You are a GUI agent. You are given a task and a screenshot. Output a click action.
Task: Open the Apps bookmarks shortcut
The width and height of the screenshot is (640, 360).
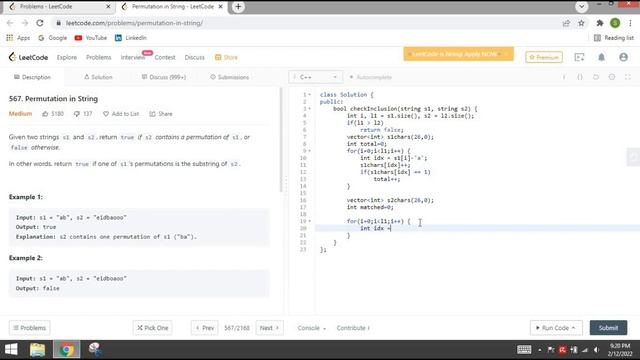(18, 38)
